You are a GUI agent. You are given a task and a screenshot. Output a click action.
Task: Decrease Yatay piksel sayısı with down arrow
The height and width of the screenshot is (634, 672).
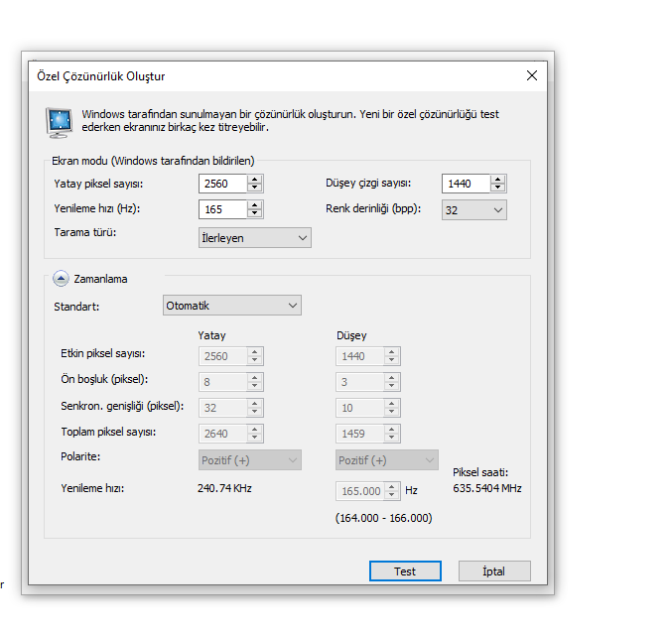tap(255, 189)
